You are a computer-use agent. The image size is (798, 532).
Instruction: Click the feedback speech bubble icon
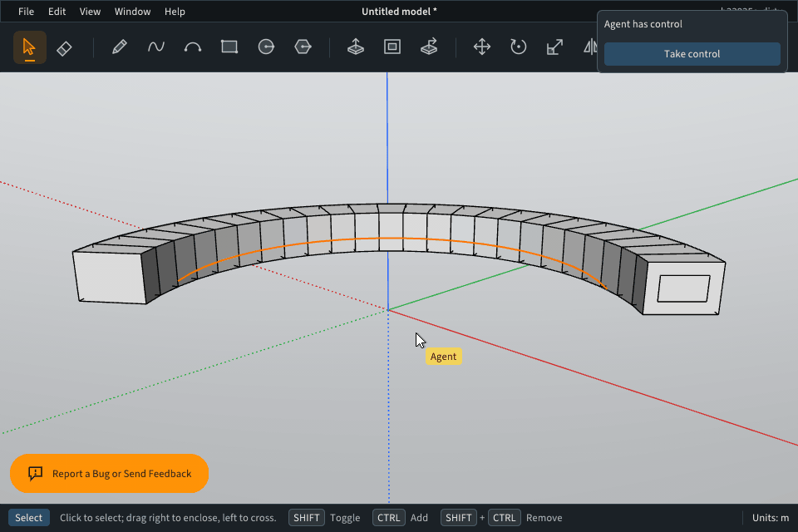[35, 474]
